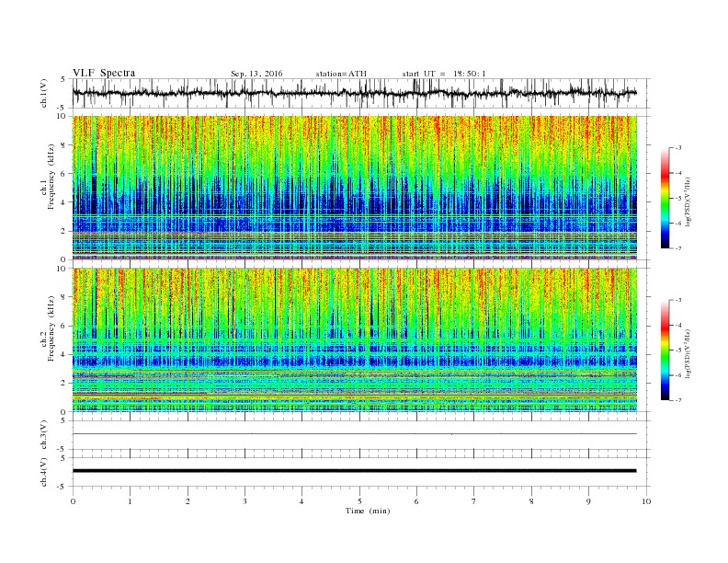
Task: Click the 'Time (min)' axis title
Action: click(x=368, y=511)
